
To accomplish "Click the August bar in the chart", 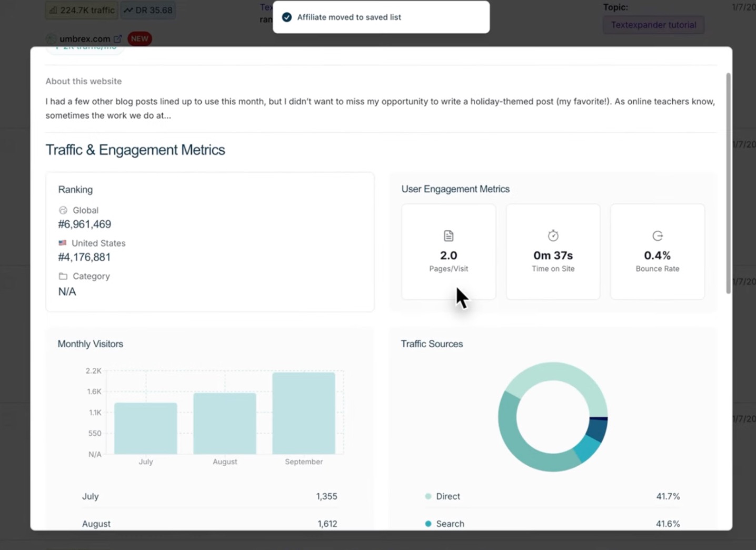I will (x=225, y=424).
